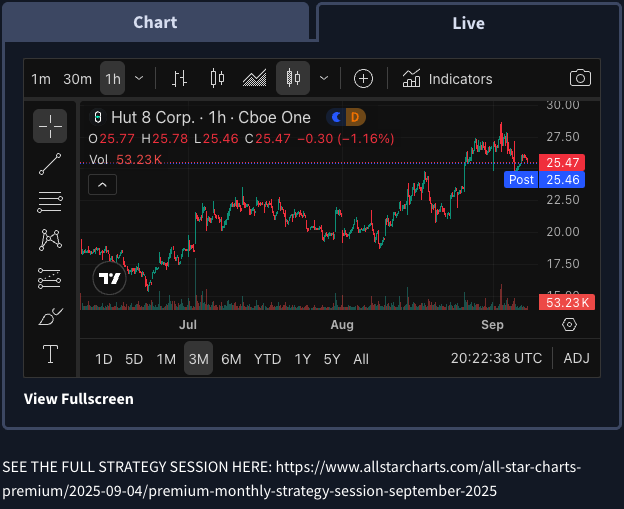Click the 27.50 price axis value
The image size is (624, 509).
(563, 137)
